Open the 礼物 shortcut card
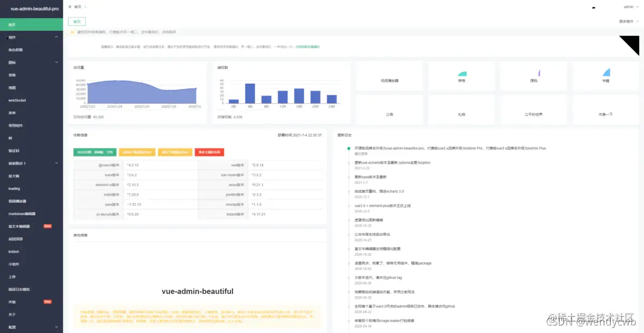644x333 pixels. [x=462, y=110]
